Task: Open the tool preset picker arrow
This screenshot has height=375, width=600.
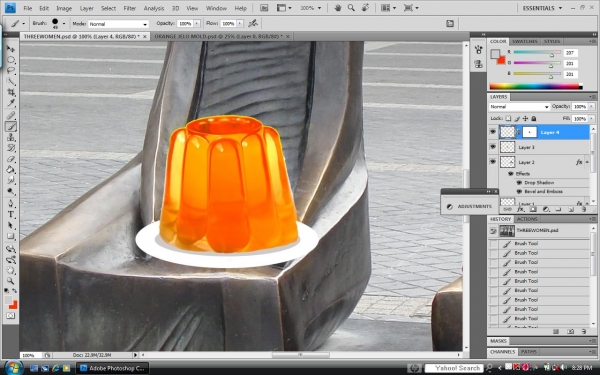Action: point(24,24)
